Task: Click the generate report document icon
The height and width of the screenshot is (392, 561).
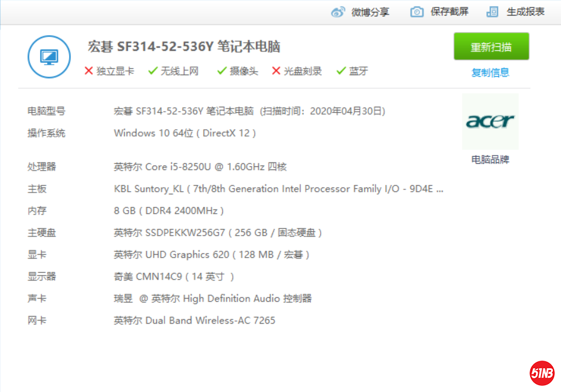Action: [493, 12]
